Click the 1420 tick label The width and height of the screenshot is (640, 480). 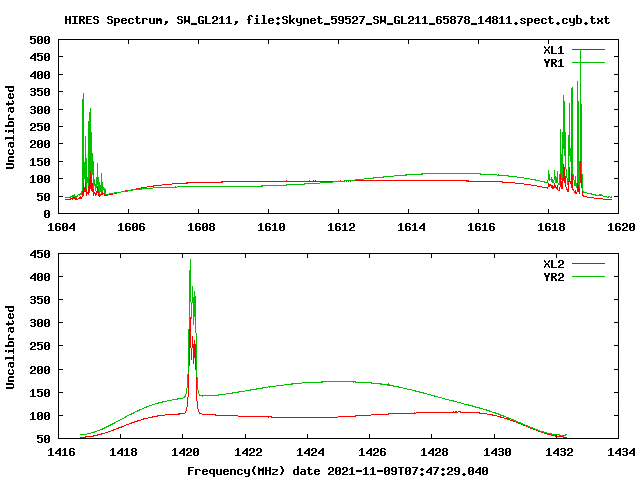click(185, 452)
